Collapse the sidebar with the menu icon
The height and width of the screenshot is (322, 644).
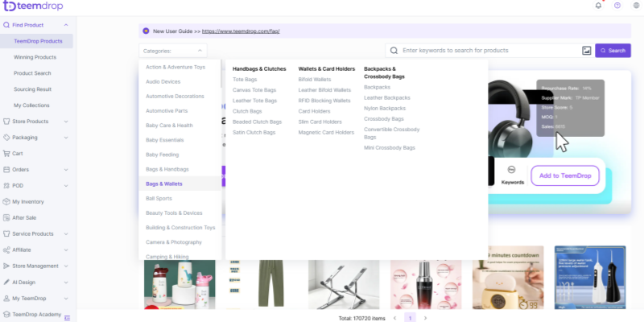coord(68,318)
